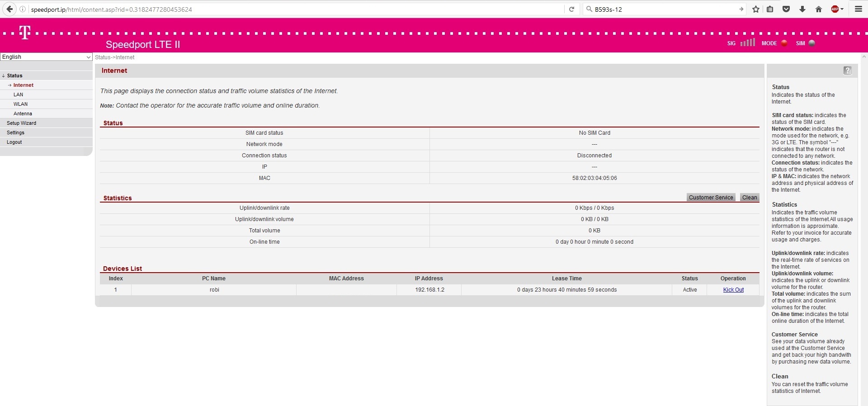The image size is (868, 406).
Task: Click the On-line time value
Action: 594,242
